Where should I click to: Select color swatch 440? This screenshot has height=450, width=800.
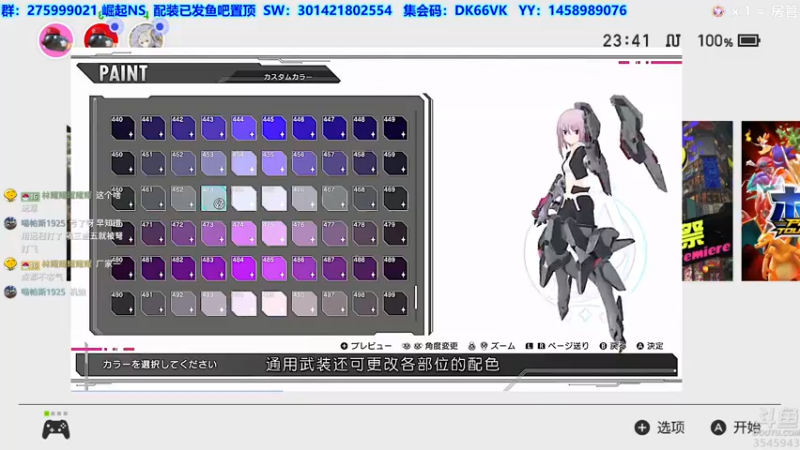coord(123,128)
